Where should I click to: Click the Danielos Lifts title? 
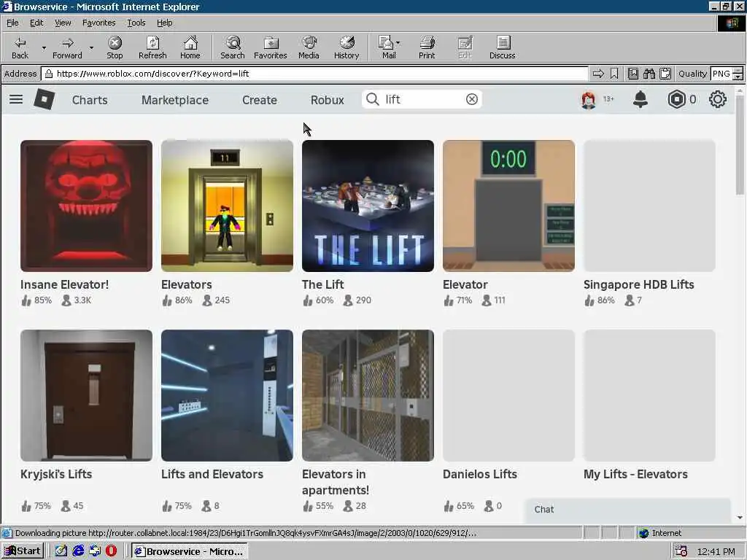coord(480,474)
